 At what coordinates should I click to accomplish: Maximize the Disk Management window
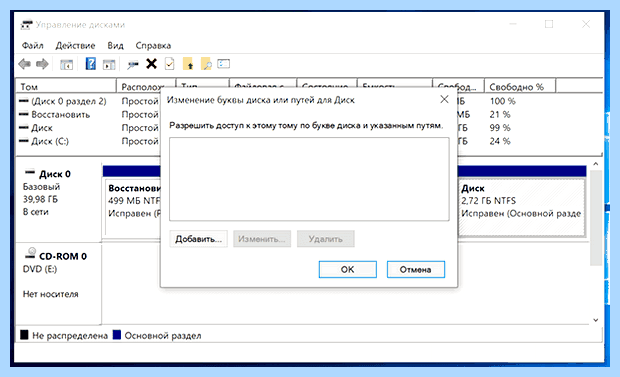(549, 24)
